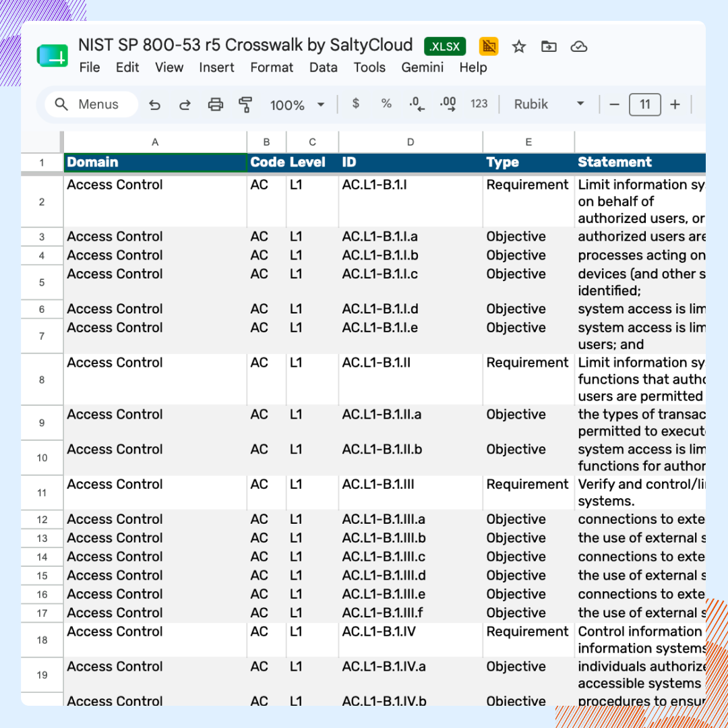Open the View menu
This screenshot has height=728, width=728.
pos(169,68)
